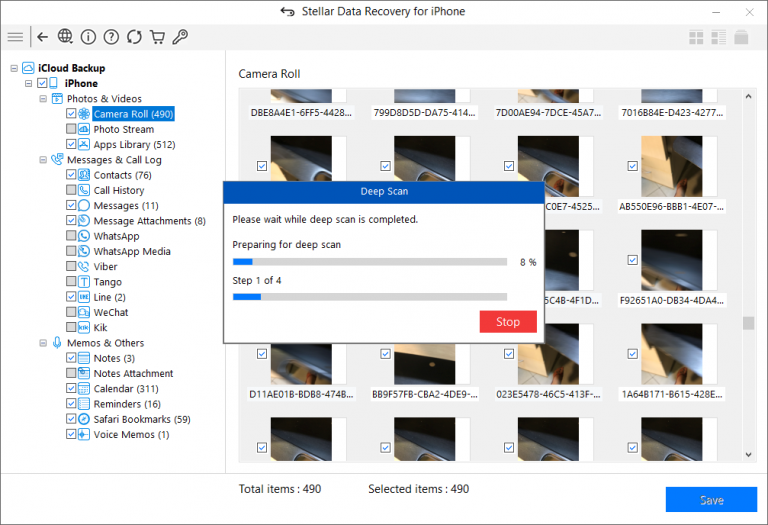768x525 pixels.
Task: Switch to the grid thumbnail view
Action: coord(696,37)
